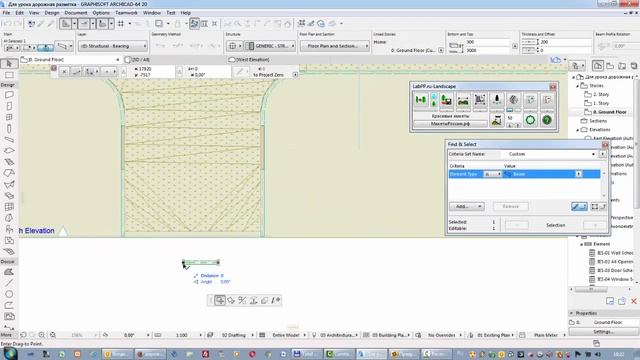The width and height of the screenshot is (640, 360).
Task: Collapse the Stories node in Navigator
Action: pos(577,86)
